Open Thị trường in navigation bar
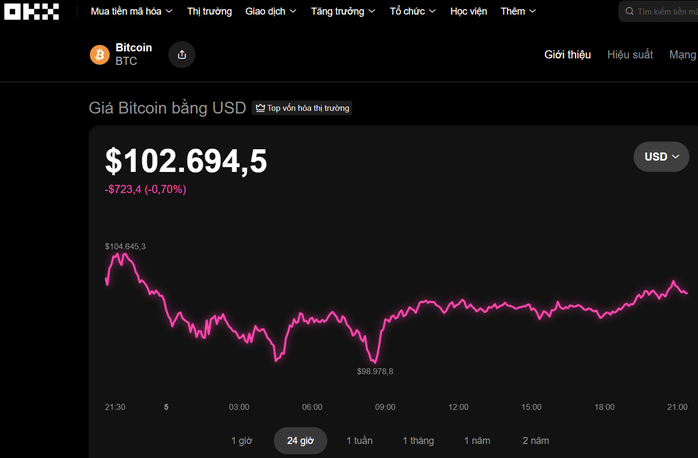Image resolution: width=698 pixels, height=458 pixels. click(x=209, y=12)
